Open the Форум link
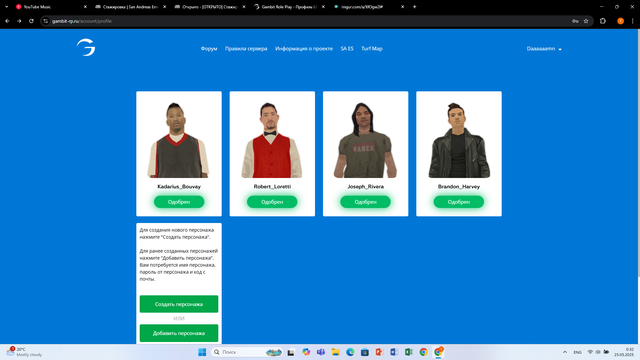The height and width of the screenshot is (360, 640). pyautogui.click(x=209, y=49)
